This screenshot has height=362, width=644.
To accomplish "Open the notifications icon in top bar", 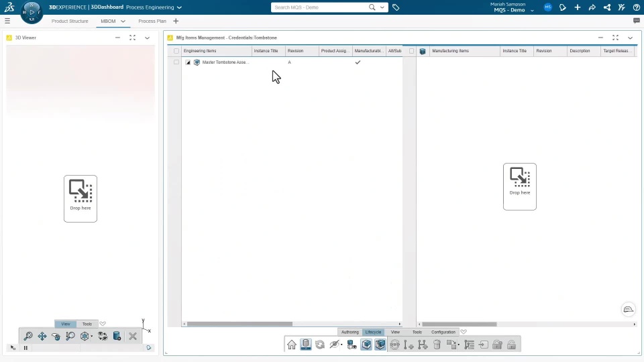I will (563, 7).
